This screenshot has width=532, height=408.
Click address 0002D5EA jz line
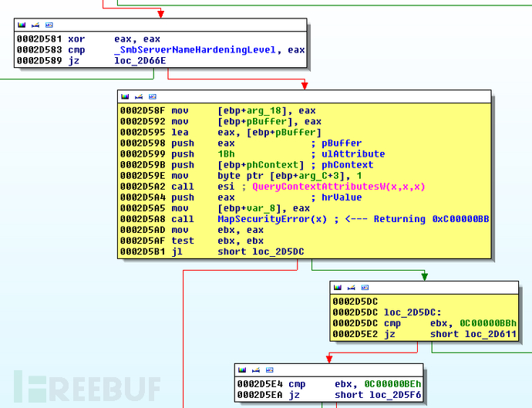(260, 395)
